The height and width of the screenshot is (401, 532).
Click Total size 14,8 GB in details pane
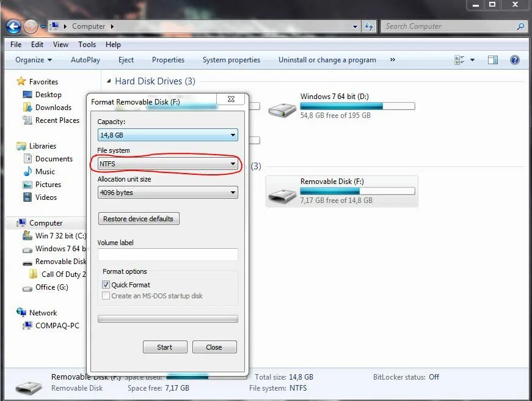[283, 377]
